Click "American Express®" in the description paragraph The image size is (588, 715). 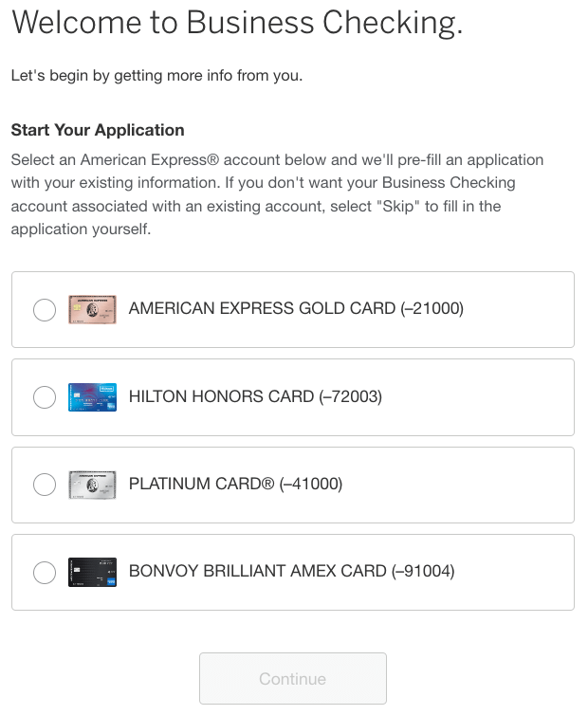150,160
